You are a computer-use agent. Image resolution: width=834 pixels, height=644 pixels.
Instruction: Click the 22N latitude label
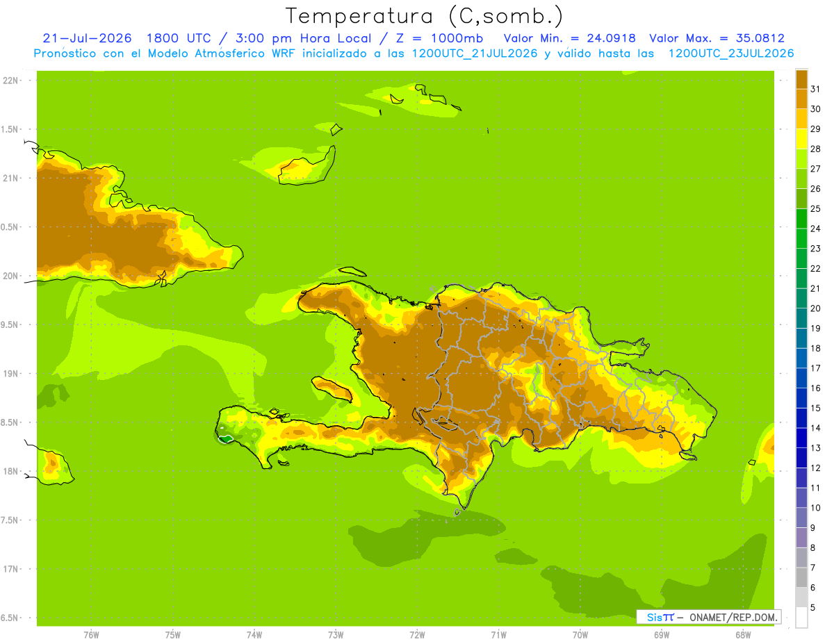10,81
